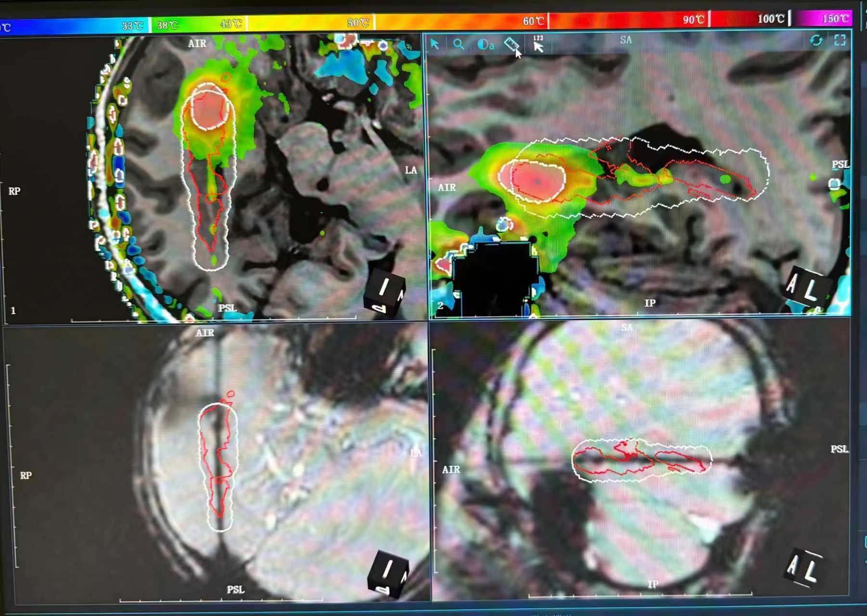Click the 100°C marker on temperature bar
The image size is (867, 616).
pos(772,19)
